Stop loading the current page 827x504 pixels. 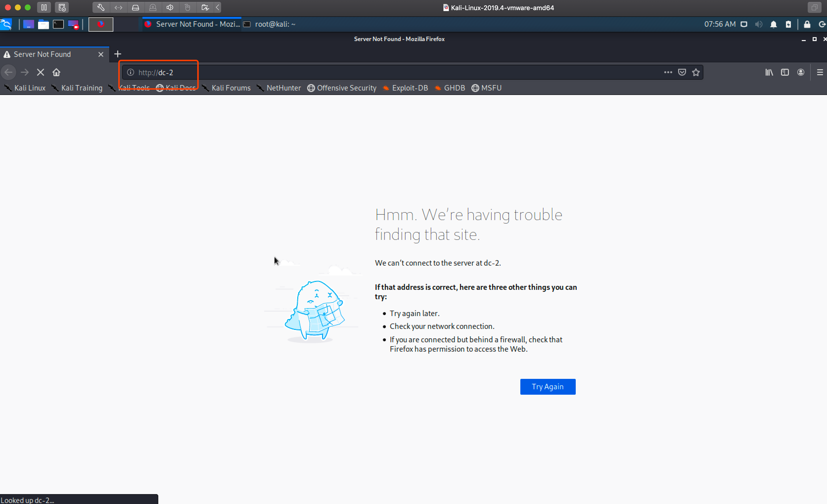point(40,72)
